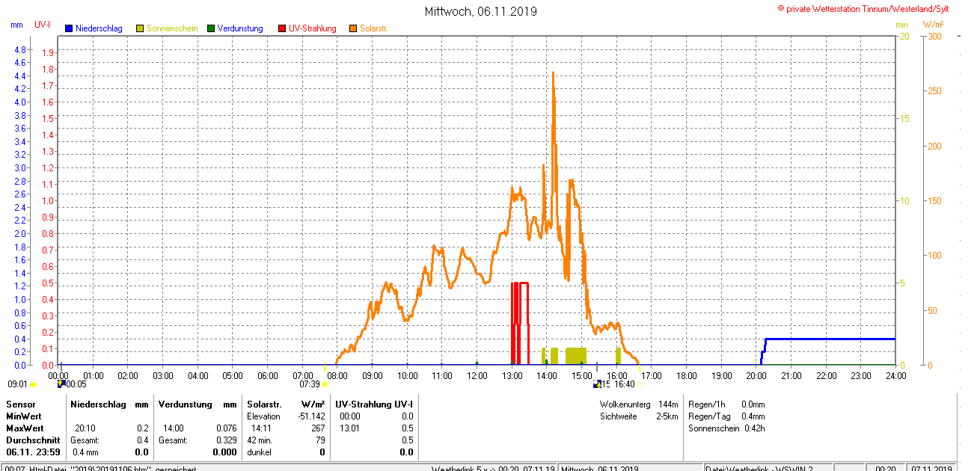
Task: Click the Regen/1h 0.0mm entry
Action: coord(726,404)
